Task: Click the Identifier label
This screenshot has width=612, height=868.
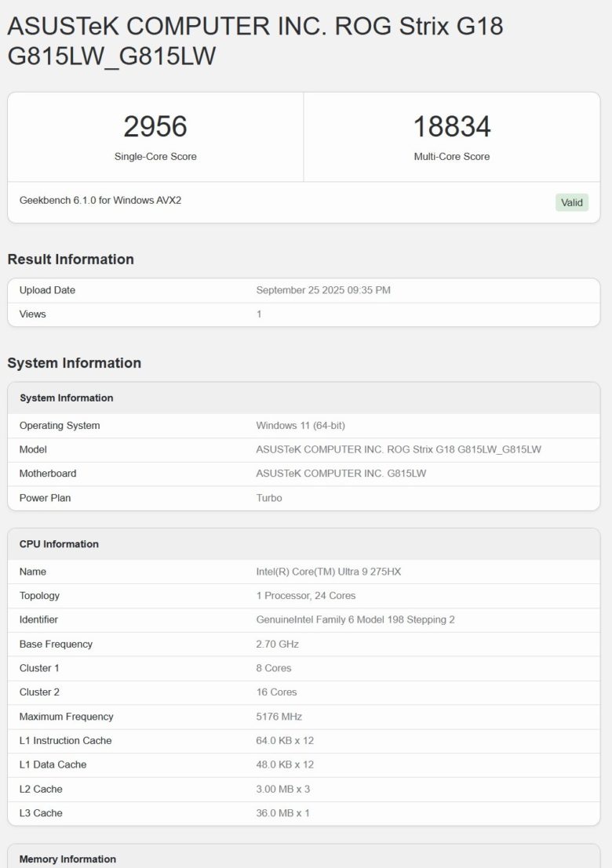Action: (38, 619)
